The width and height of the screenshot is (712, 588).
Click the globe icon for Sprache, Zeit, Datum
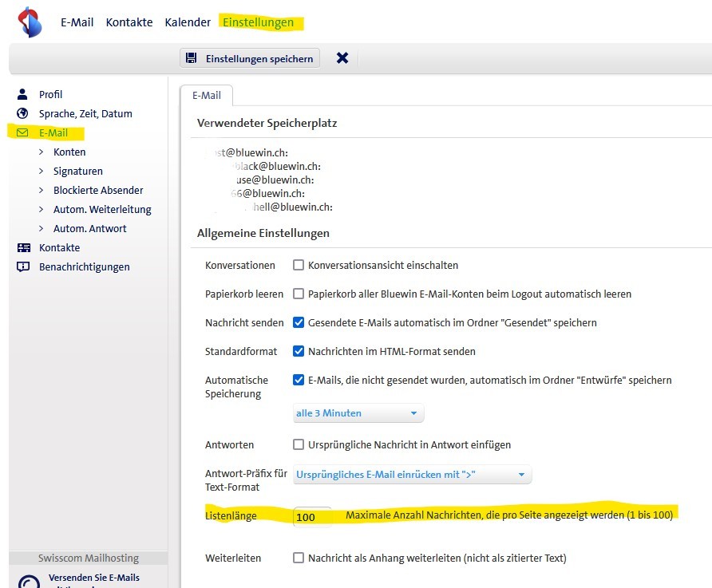point(22,113)
